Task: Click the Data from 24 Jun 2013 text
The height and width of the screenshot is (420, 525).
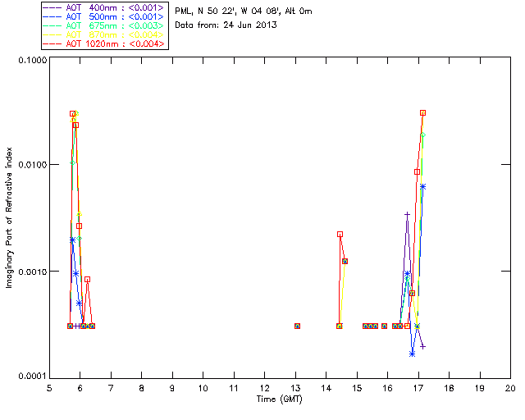Action: coord(226,25)
